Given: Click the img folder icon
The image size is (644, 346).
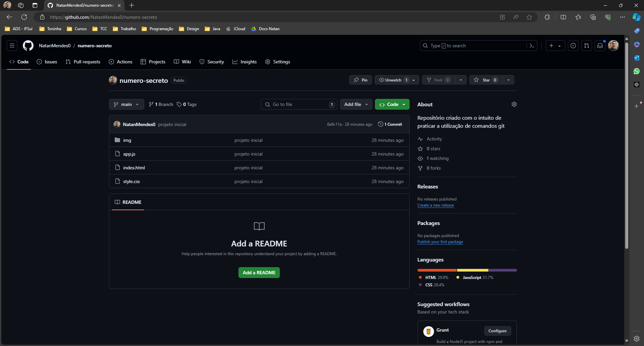Looking at the screenshot, I should click(117, 140).
